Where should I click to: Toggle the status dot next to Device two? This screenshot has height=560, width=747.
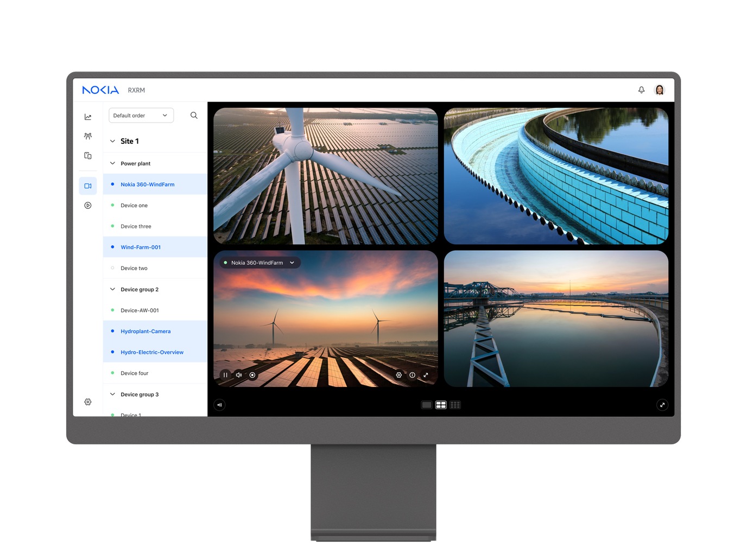pyautogui.click(x=112, y=268)
